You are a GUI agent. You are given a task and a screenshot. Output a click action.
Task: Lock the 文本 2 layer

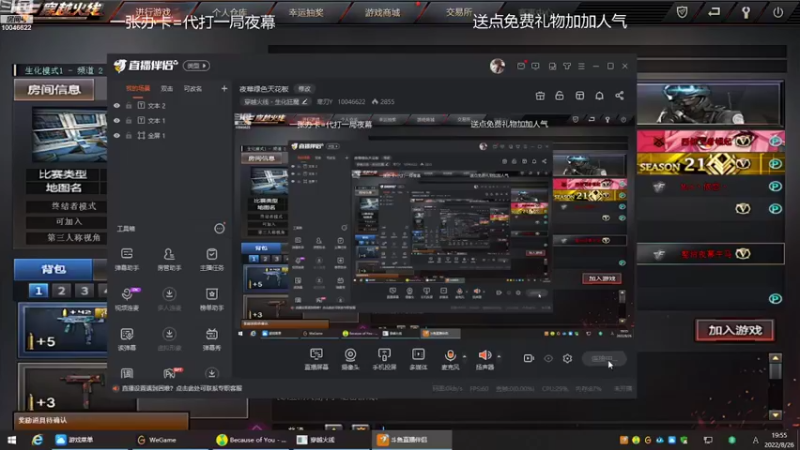click(129, 106)
